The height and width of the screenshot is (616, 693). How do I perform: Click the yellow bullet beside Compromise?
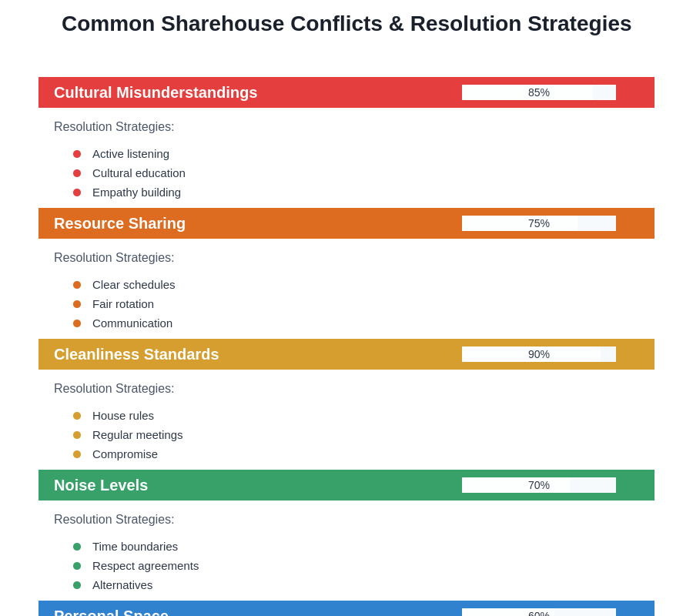click(77, 454)
